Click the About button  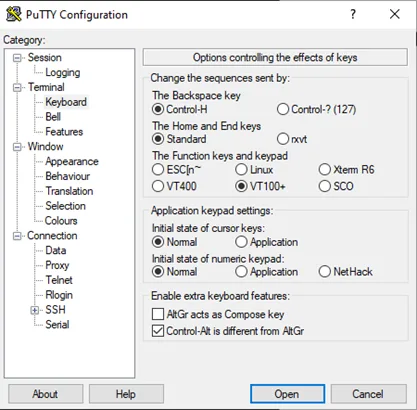click(46, 394)
